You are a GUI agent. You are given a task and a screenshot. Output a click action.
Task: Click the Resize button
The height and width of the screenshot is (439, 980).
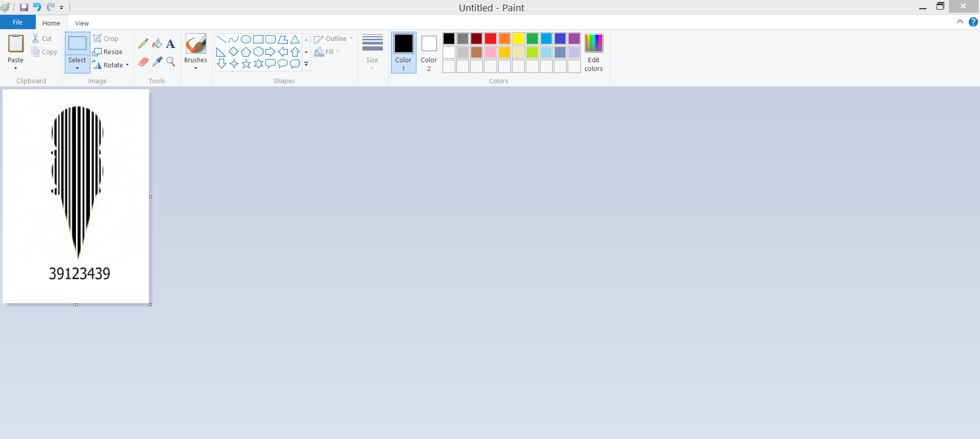(x=108, y=52)
